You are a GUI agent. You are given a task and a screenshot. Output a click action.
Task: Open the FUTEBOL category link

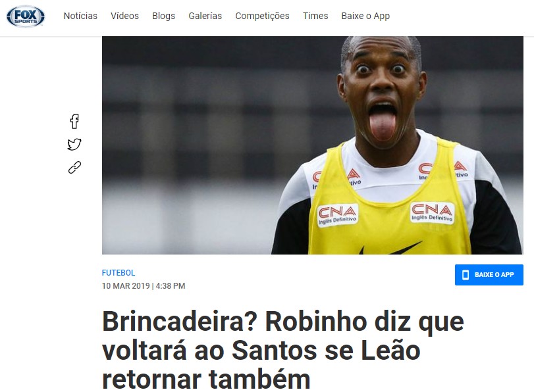(x=119, y=272)
